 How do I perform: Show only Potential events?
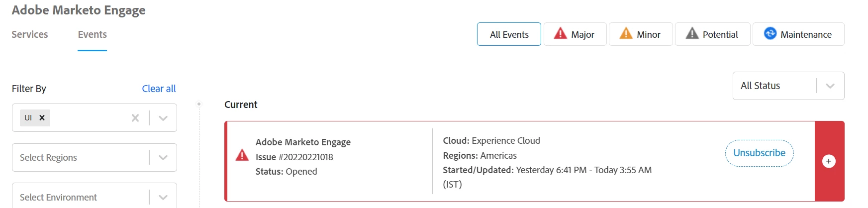[x=712, y=34]
